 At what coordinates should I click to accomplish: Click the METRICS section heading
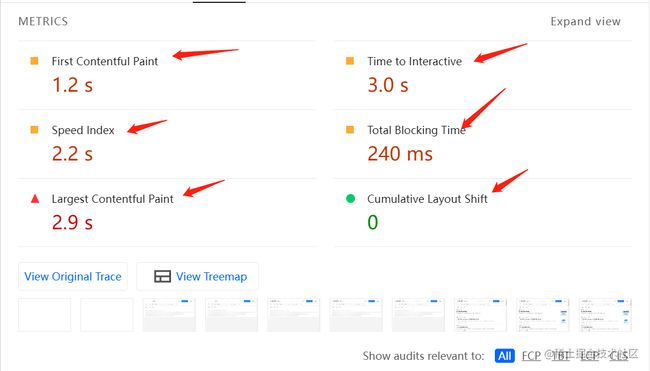click(43, 22)
